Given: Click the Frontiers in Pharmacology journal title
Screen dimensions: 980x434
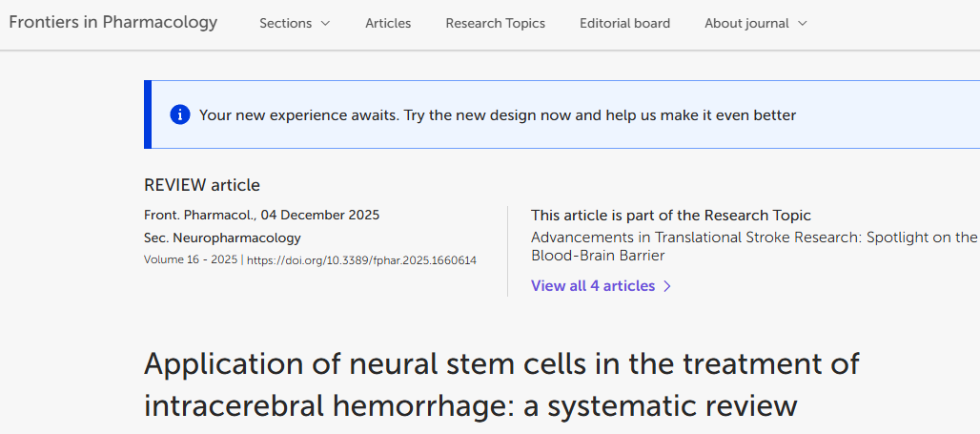Looking at the screenshot, I should 113,22.
